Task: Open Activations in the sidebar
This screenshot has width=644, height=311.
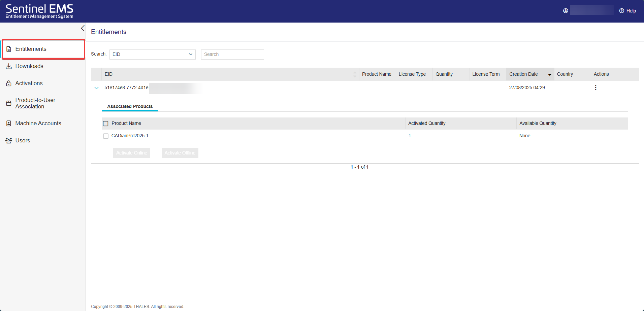Action: click(x=29, y=83)
